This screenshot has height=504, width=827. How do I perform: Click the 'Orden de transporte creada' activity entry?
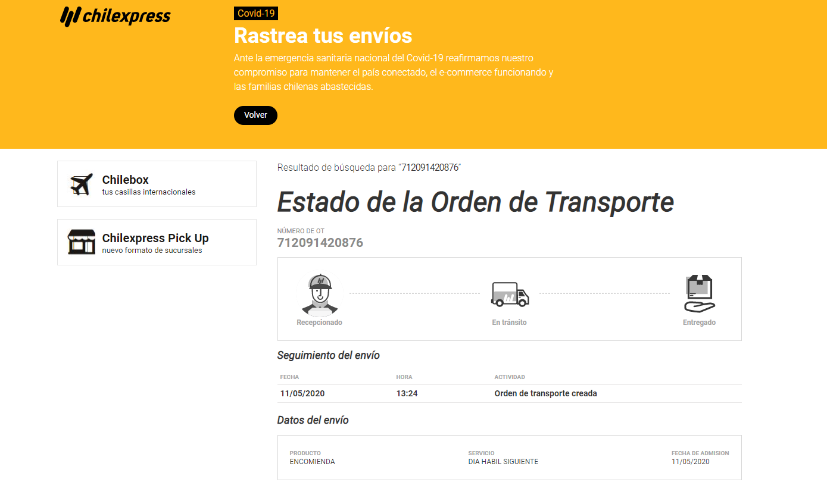[x=545, y=393]
